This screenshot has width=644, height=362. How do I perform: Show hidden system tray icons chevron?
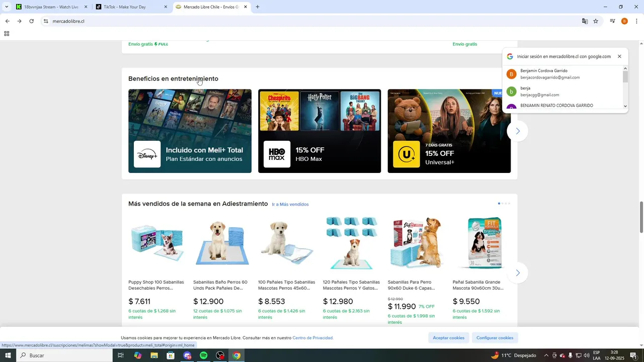click(546, 355)
